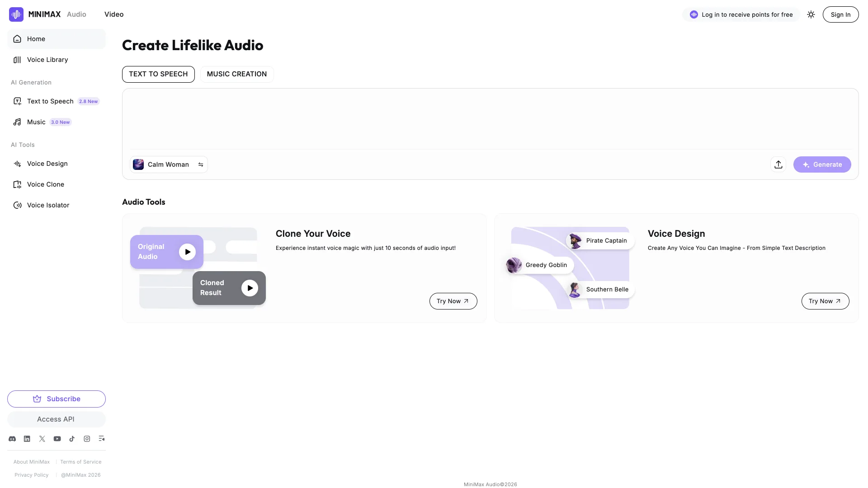868x488 pixels.
Task: Click Log in to receive points banner
Action: coord(741,14)
